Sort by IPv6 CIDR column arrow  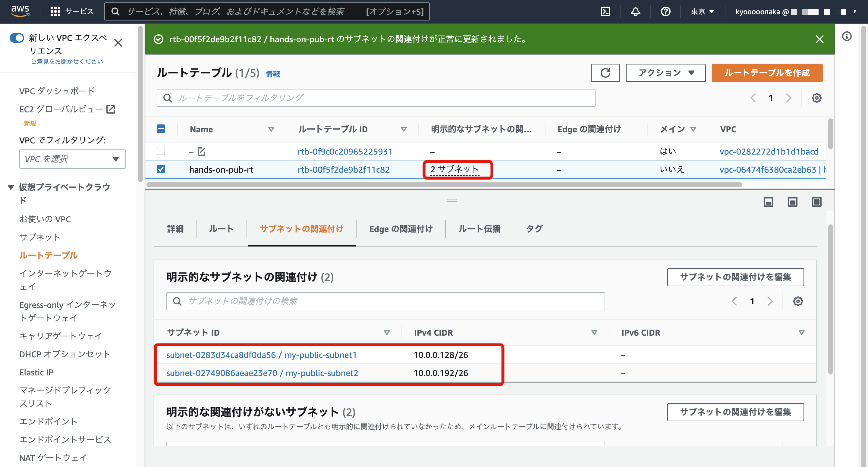tap(802, 333)
